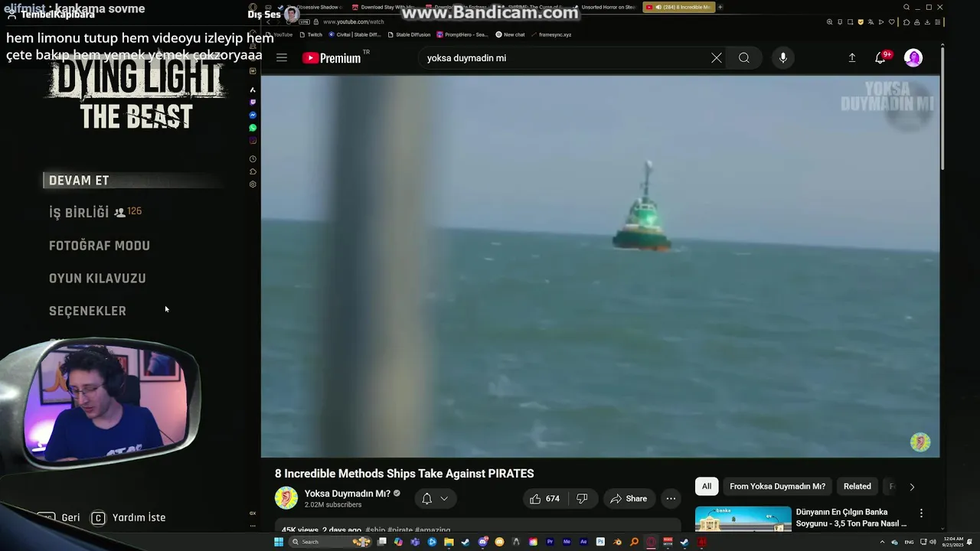Open the video's more actions ellipsis
The image size is (980, 551).
[671, 498]
